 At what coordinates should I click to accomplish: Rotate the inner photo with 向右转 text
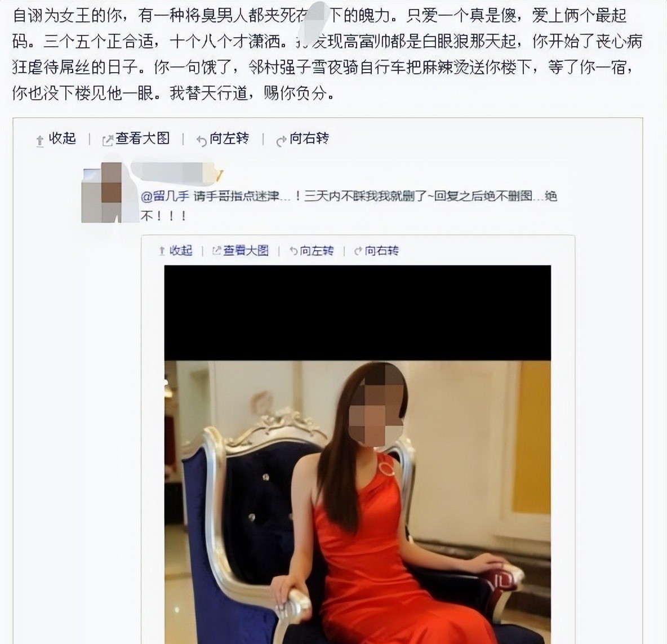click(381, 251)
